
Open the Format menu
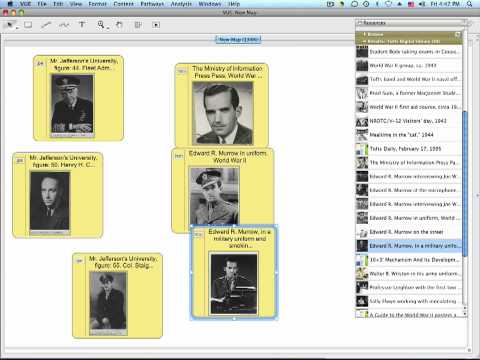point(97,4)
